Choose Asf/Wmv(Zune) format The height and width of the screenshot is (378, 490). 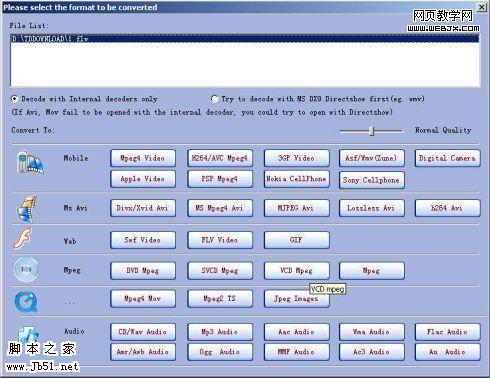coord(372,158)
